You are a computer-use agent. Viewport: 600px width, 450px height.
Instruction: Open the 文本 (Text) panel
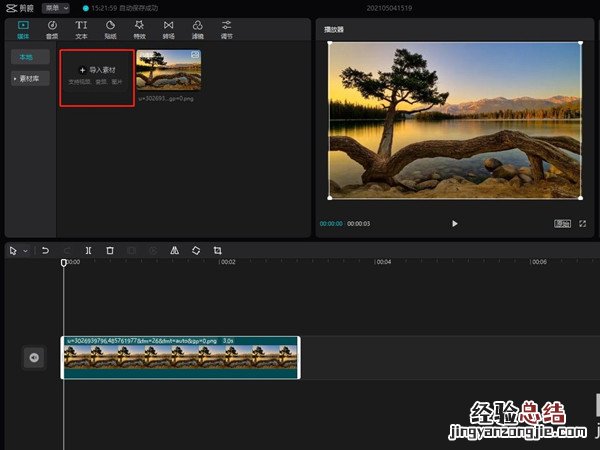pyautogui.click(x=81, y=28)
